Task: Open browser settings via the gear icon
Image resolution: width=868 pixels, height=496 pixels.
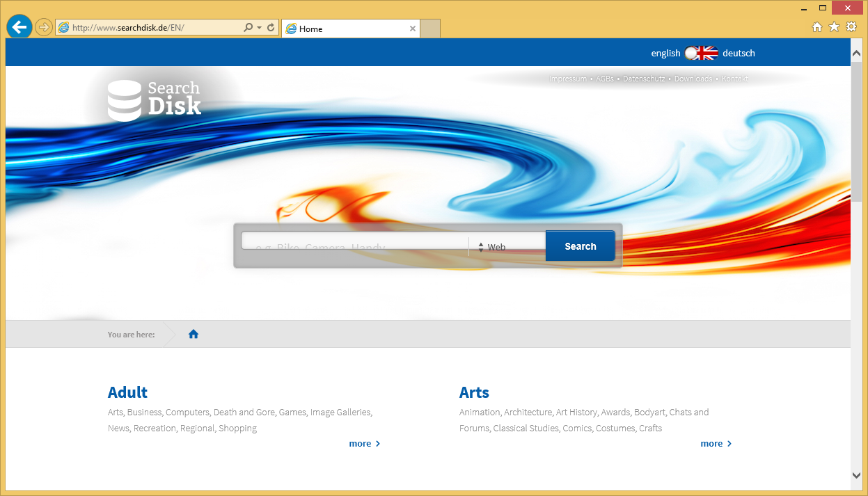Action: [x=851, y=26]
